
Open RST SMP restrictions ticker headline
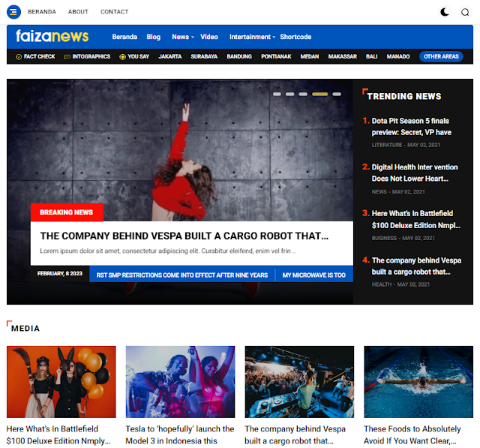click(x=181, y=275)
